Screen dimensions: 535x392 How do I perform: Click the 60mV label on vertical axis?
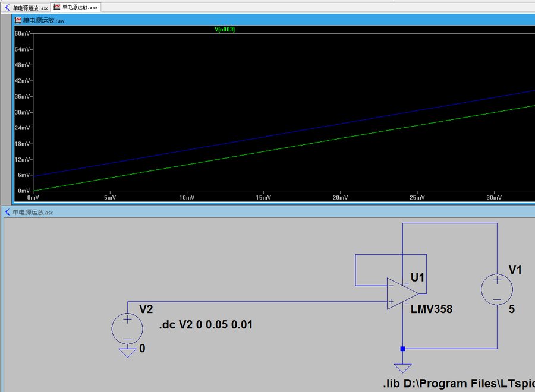(x=22, y=34)
